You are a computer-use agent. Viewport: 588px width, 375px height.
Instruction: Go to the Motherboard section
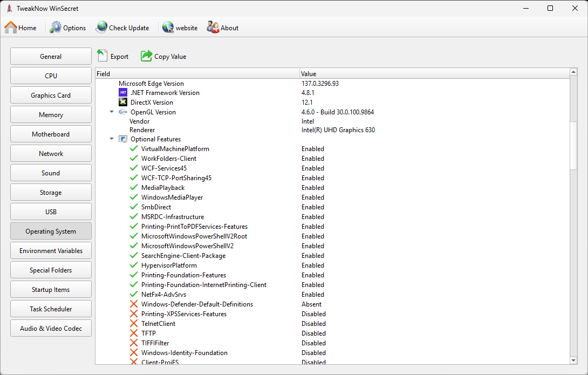point(51,134)
